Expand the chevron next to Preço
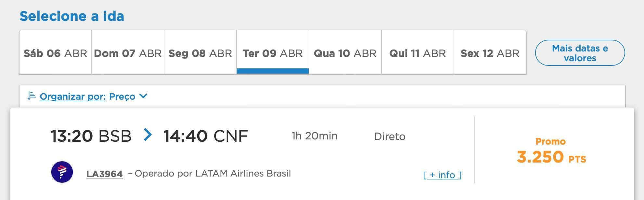Image resolution: width=644 pixels, height=200 pixels. 143,96
